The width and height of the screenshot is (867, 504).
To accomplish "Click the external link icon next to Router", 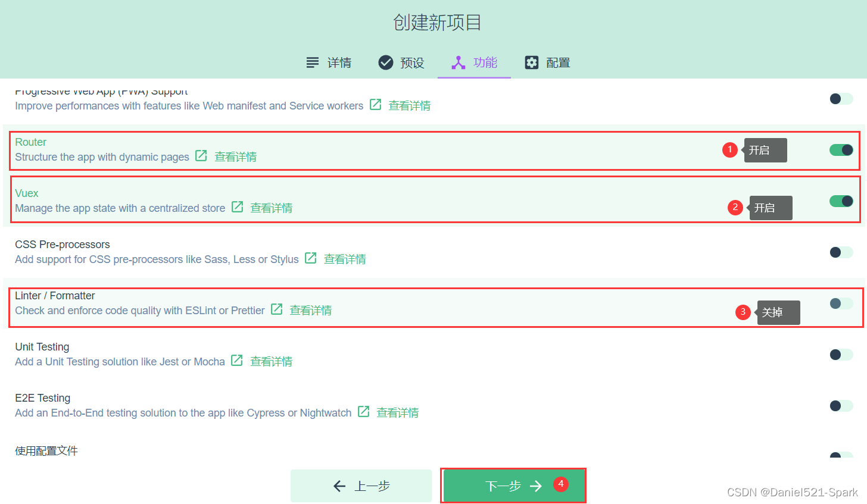I will point(201,155).
